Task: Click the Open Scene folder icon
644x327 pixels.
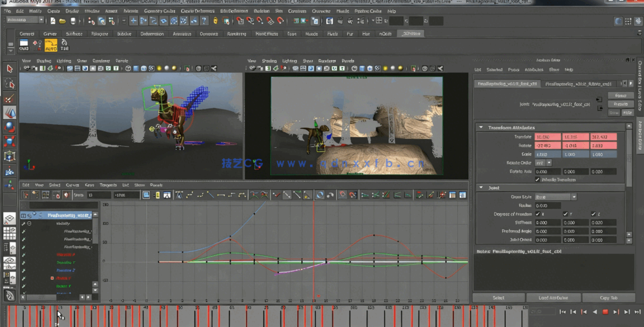Action: 63,21
